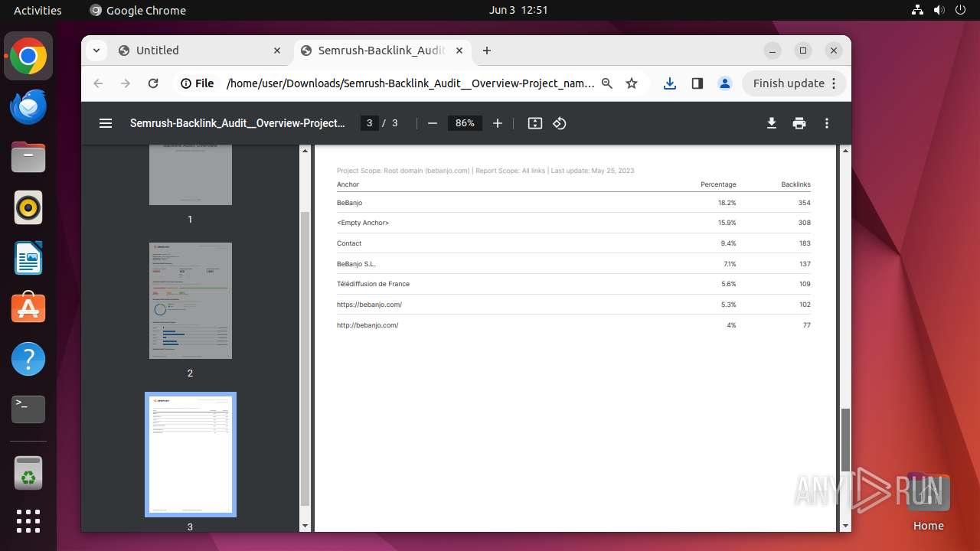Screen dimensions: 980x551
Task: Click the https://bebanjo.com/ anchor text
Action: coord(369,305)
